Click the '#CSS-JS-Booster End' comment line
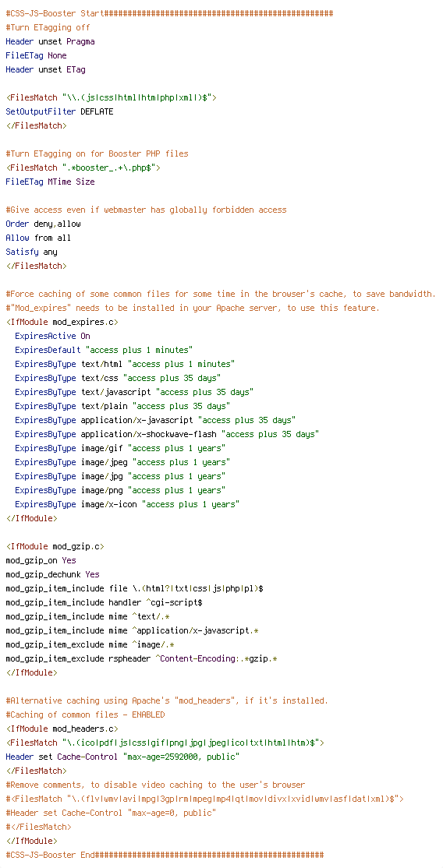Screen dimensions: 443x868 click(x=165, y=855)
